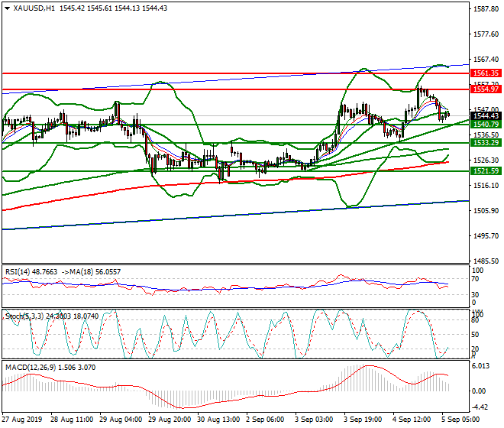Click the 1495.70 price scale value
504x428 pixels.
[x=486, y=235]
